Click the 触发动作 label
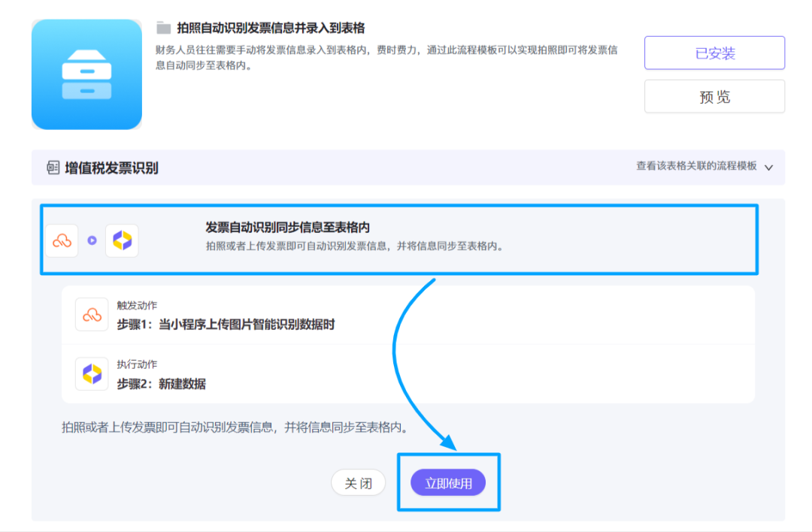 coord(137,305)
